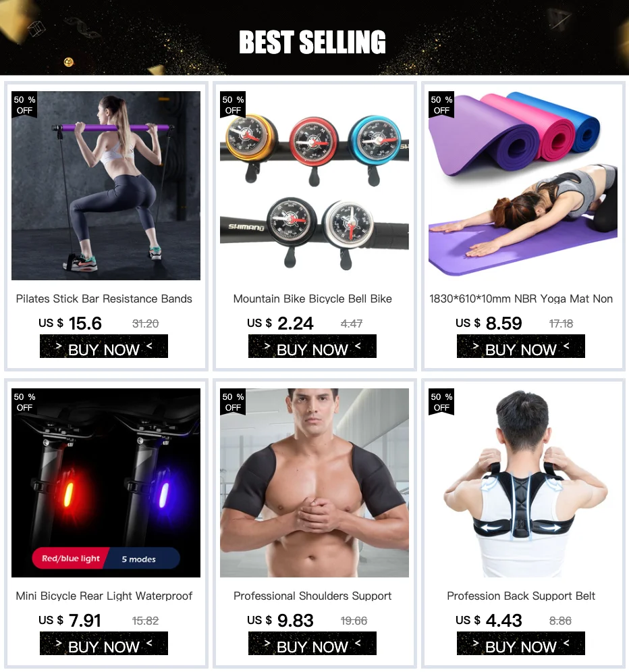This screenshot has width=629, height=672.
Task: Click the 50% OFF badge on Back Support Belt
Action: (441, 402)
